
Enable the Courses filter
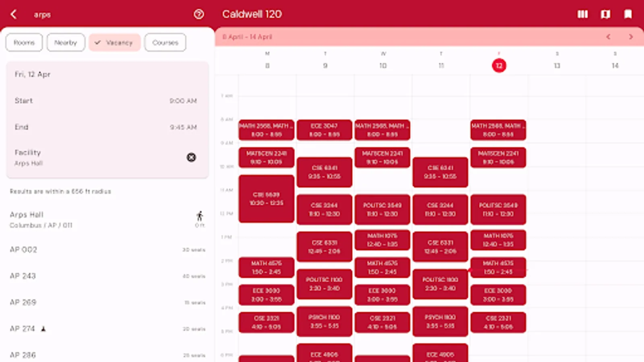165,42
